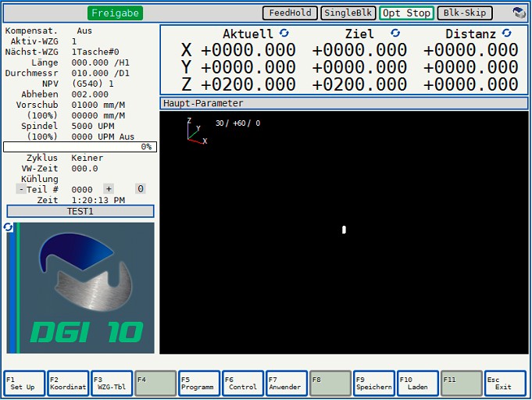
Task: Click the empty F4 key
Action: pos(155,384)
